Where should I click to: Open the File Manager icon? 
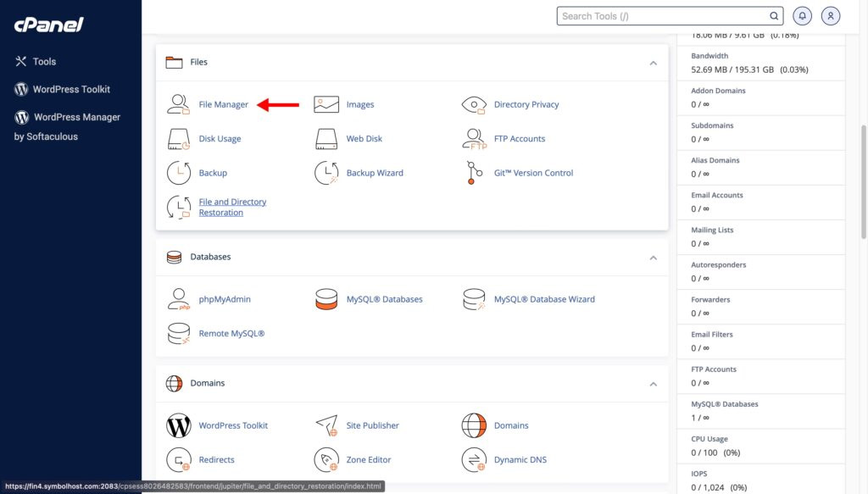[178, 104]
